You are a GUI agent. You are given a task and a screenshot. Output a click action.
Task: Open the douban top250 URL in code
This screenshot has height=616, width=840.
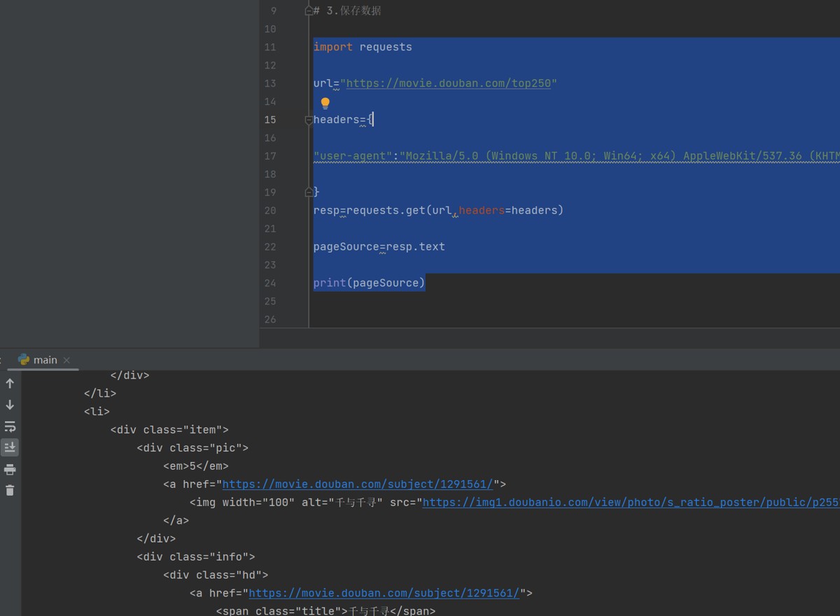448,83
